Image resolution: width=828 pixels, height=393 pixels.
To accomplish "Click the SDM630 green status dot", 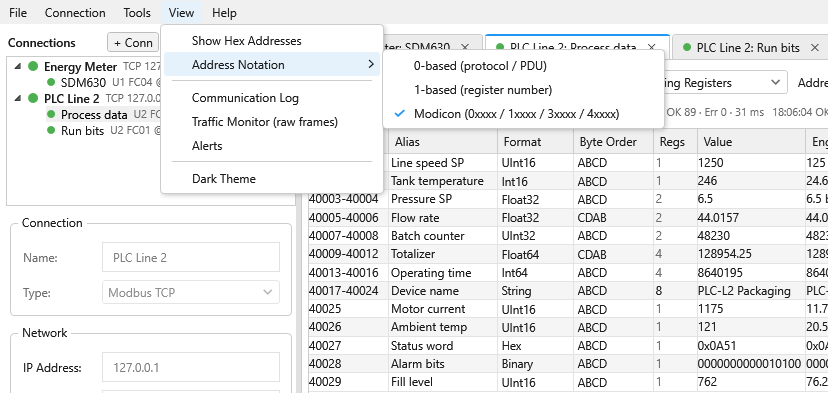I will pos(51,82).
